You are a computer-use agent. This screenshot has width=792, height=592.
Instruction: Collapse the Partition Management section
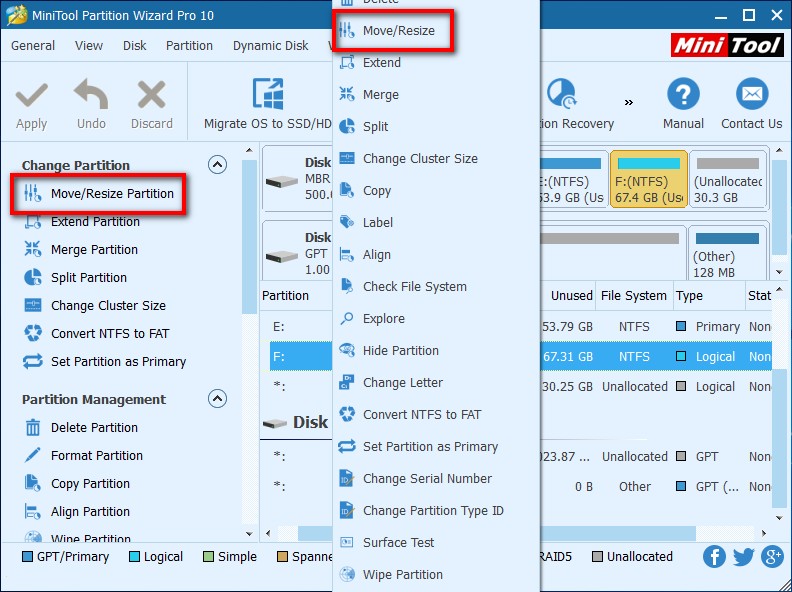coord(217,399)
